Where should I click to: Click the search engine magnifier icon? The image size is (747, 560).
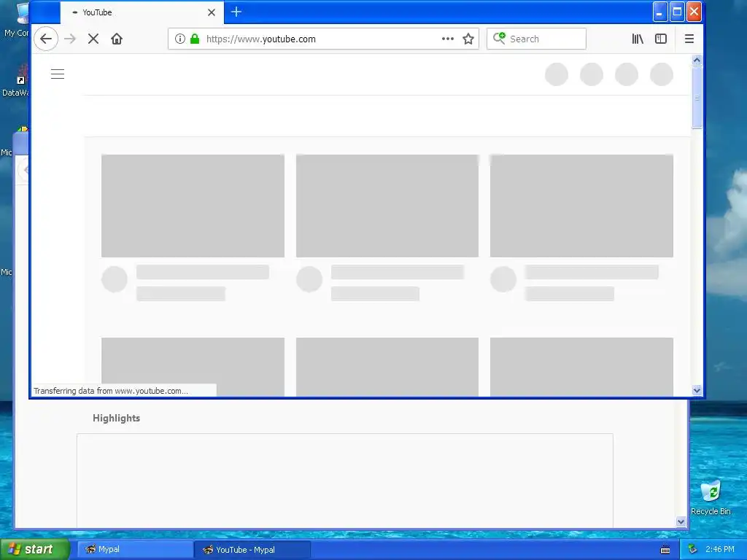[x=499, y=38]
